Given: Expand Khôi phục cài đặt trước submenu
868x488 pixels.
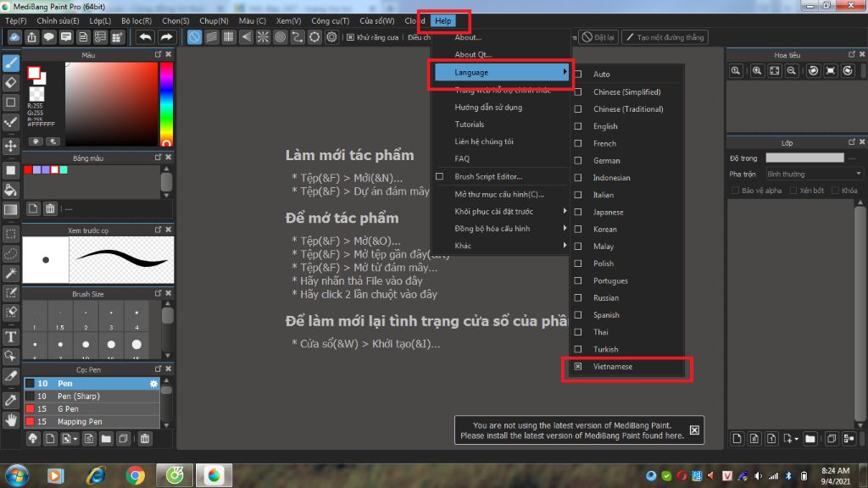Looking at the screenshot, I should 502,211.
